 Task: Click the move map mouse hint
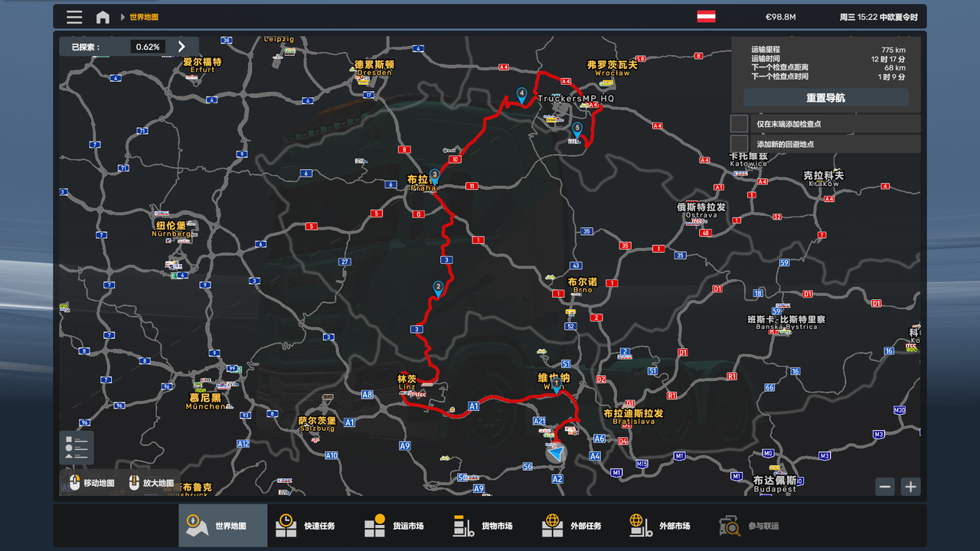pos(91,483)
